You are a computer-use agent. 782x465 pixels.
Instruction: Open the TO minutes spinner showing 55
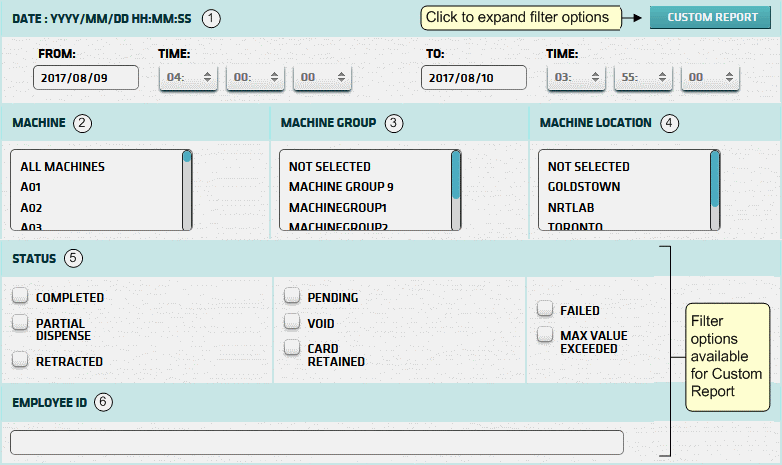[x=643, y=77]
